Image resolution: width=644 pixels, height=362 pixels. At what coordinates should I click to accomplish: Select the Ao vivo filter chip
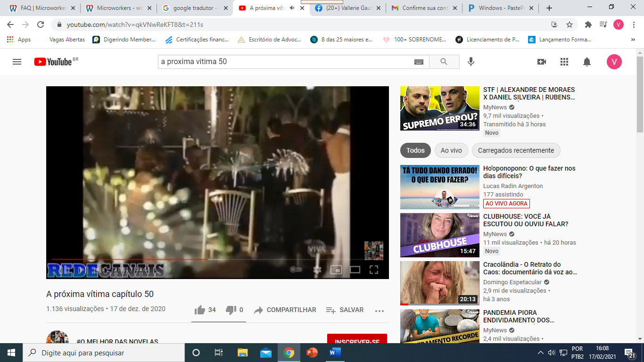pos(451,150)
